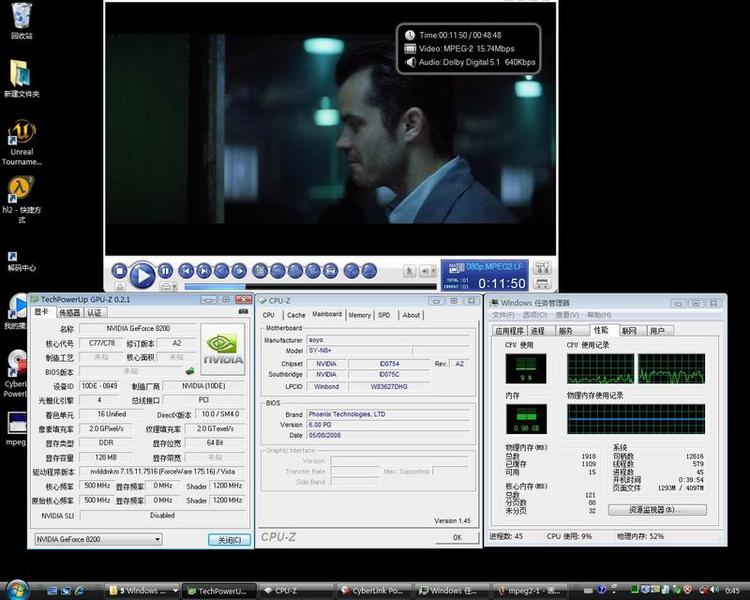Step backward one frame in the player
Image resolution: width=750 pixels, height=600 pixels.
pyautogui.click(x=221, y=271)
